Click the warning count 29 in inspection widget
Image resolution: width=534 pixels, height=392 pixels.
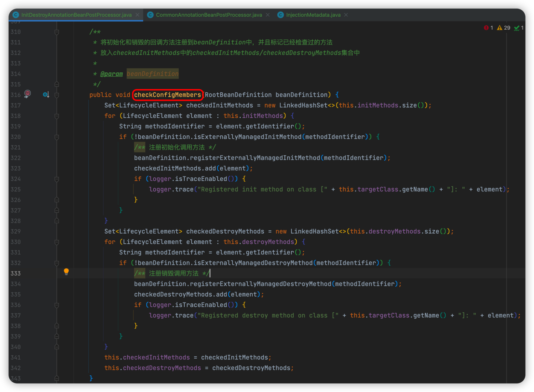pos(507,28)
